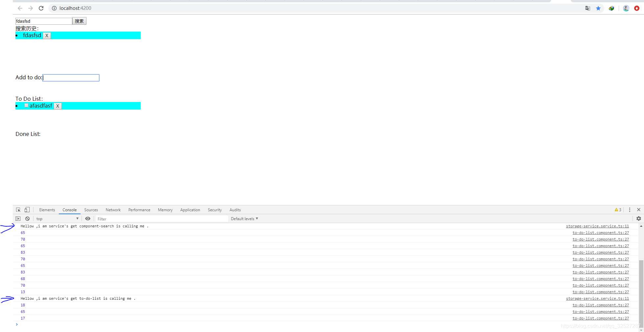644x332 pixels.
Task: Open storage-service.service.ts:11 source link
Action: point(597,226)
